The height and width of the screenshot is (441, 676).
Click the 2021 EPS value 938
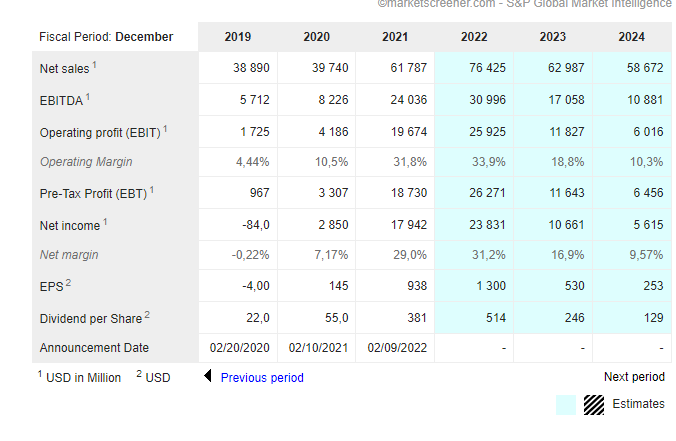tap(417, 286)
